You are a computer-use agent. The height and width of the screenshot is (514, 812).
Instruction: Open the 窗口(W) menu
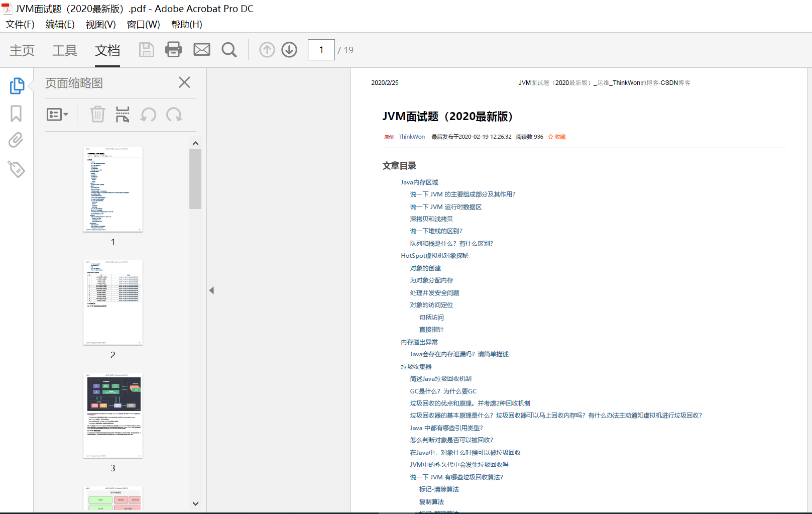(x=144, y=25)
